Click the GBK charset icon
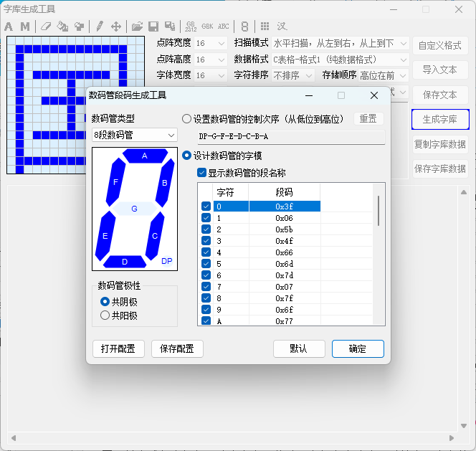Viewport: 476px width, 451px height. click(x=207, y=27)
